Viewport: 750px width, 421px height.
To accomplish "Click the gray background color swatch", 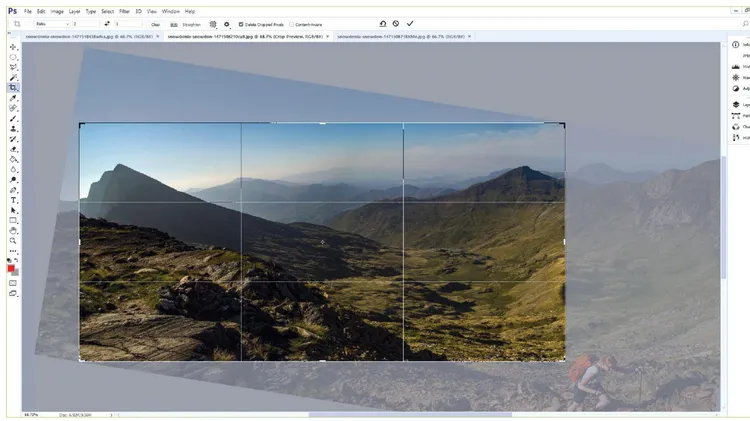I will [16, 273].
